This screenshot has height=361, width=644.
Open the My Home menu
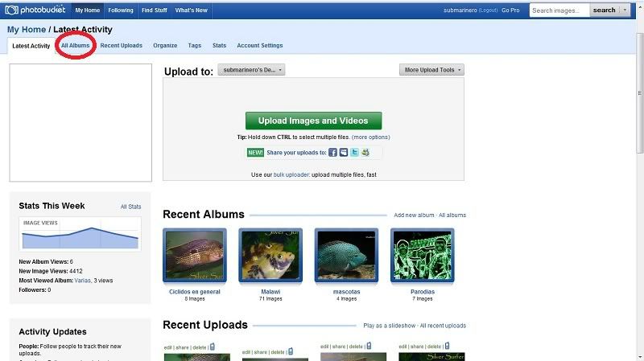[x=88, y=10]
